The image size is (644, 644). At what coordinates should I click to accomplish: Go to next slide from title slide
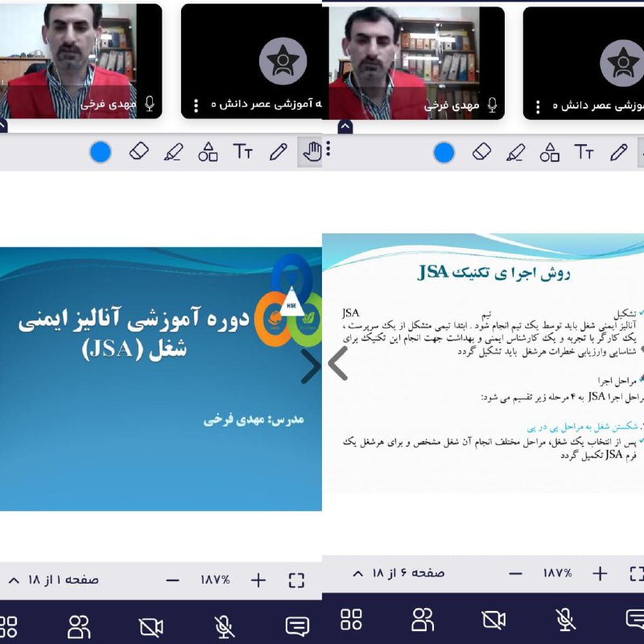311,366
